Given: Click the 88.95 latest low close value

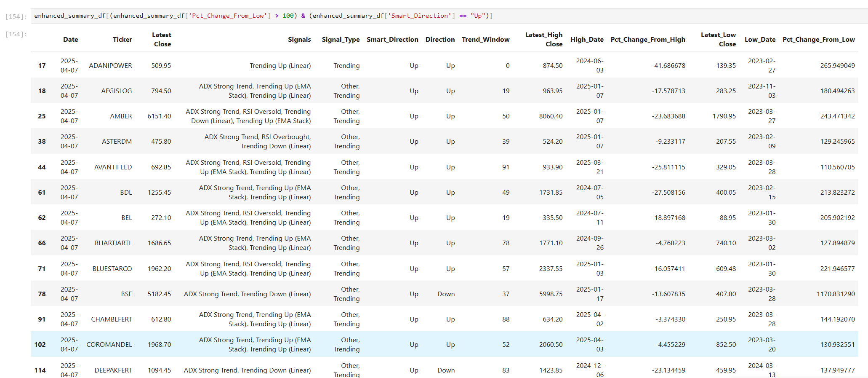Looking at the screenshot, I should (x=728, y=218).
